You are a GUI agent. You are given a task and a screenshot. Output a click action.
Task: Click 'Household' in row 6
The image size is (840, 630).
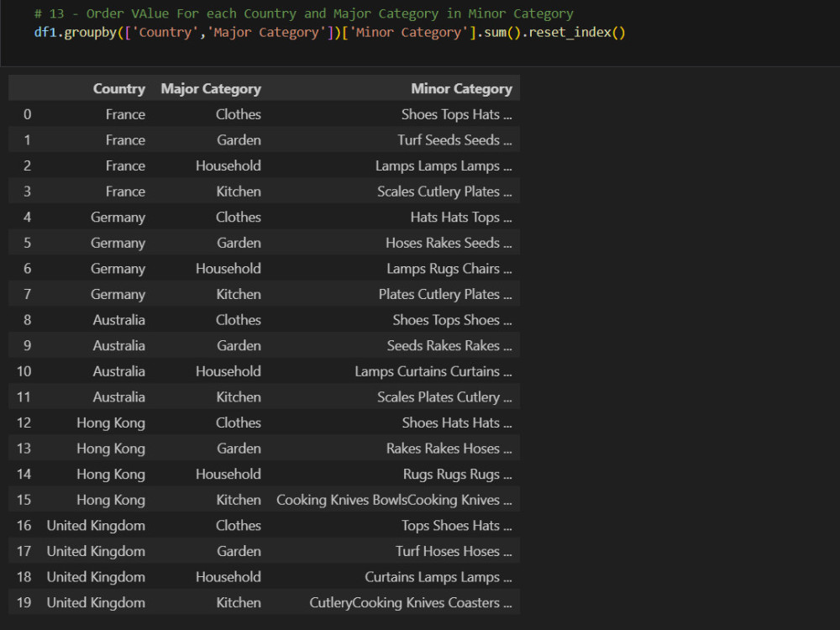click(x=228, y=269)
